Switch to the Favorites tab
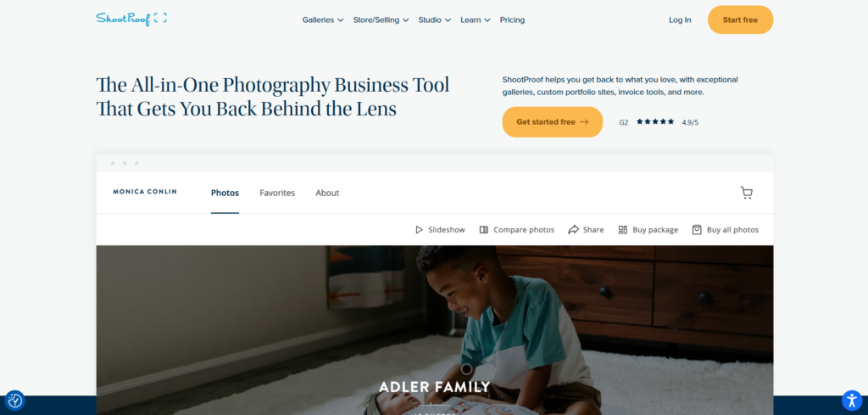Viewport: 868px width, 415px height. click(277, 193)
